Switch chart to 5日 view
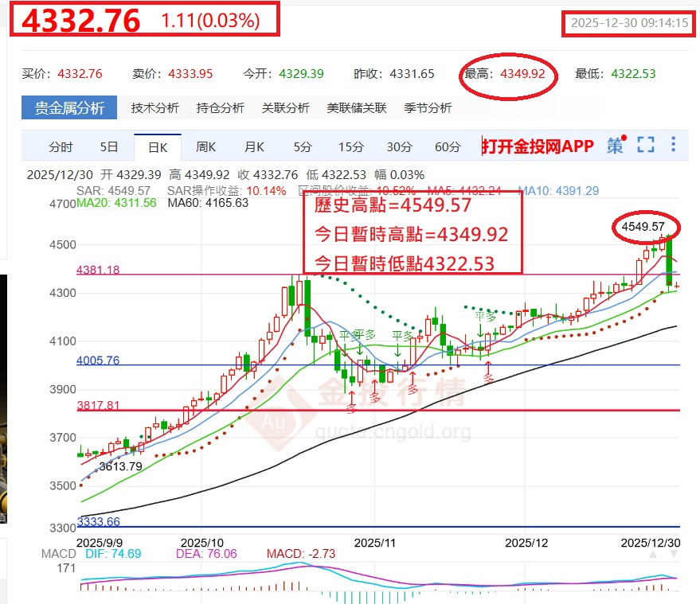The width and height of the screenshot is (700, 604). (x=108, y=146)
